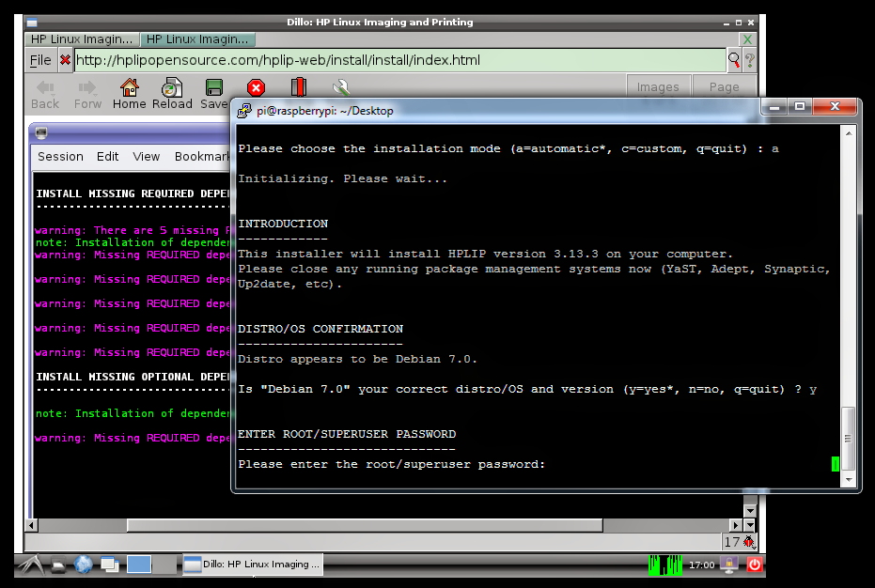Click the search magnifier icon

734,60
